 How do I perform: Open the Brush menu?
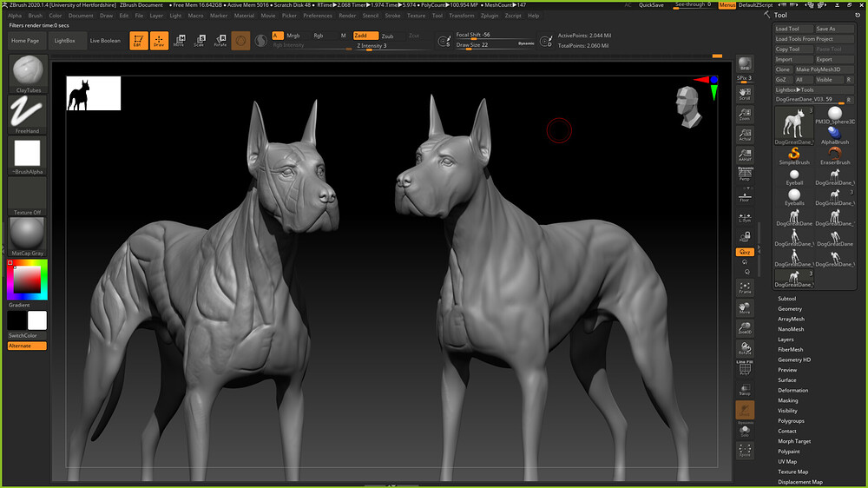tap(35, 16)
